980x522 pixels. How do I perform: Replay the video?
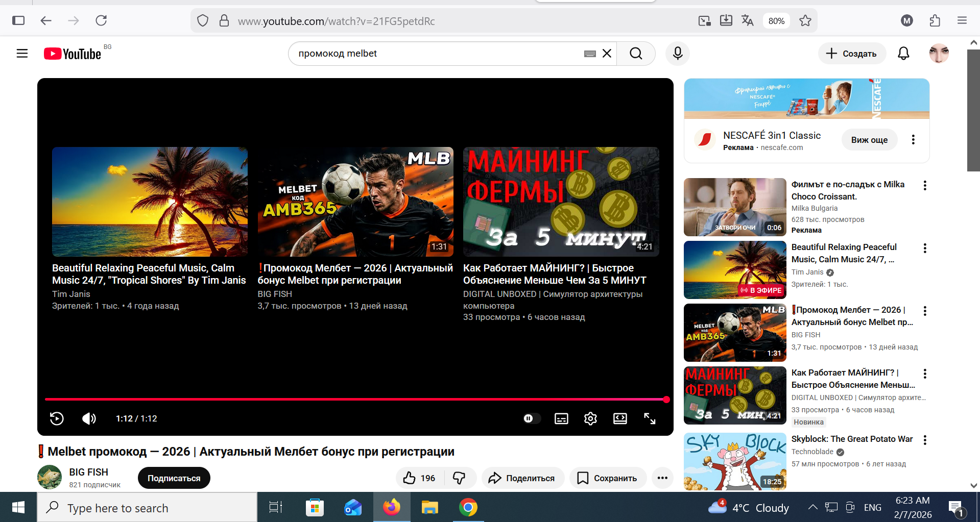57,418
